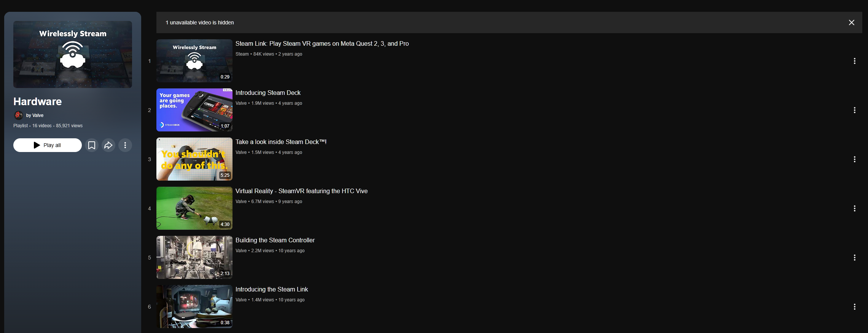Play the 5:25 'You shouldn't do any of this' thumbnail
The height and width of the screenshot is (333, 868).
(194, 159)
